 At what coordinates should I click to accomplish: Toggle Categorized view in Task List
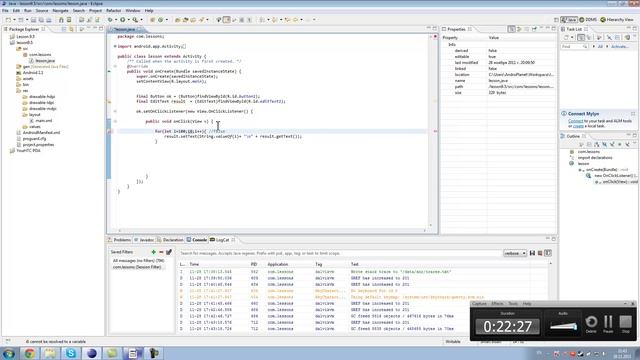581,38
